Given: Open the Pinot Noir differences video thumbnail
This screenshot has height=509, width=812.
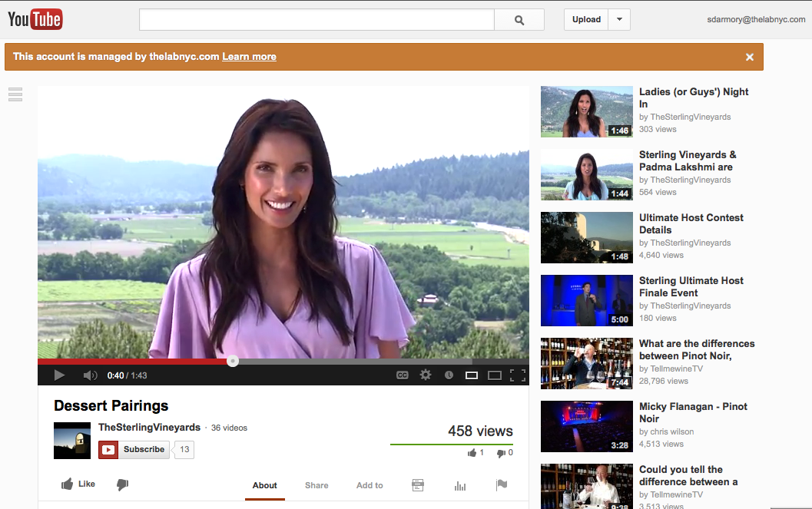Looking at the screenshot, I should pyautogui.click(x=587, y=364).
